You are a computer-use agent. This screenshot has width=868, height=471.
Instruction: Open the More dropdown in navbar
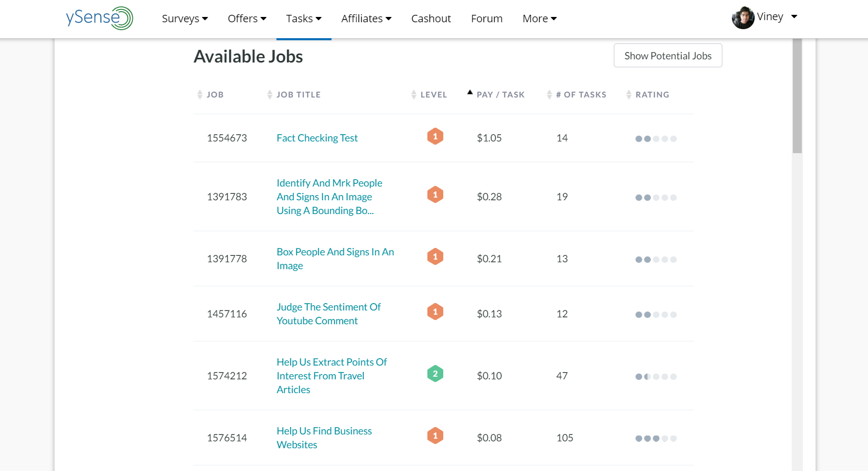[539, 19]
